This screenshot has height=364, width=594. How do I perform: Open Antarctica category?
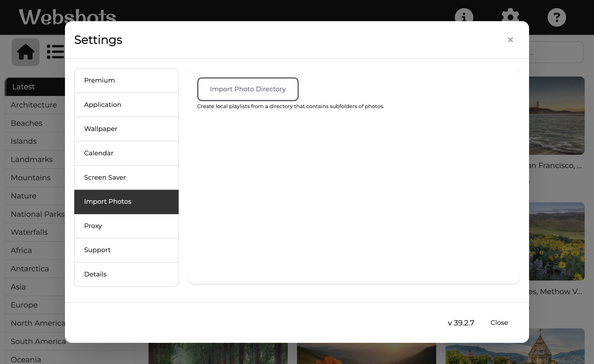point(35,269)
